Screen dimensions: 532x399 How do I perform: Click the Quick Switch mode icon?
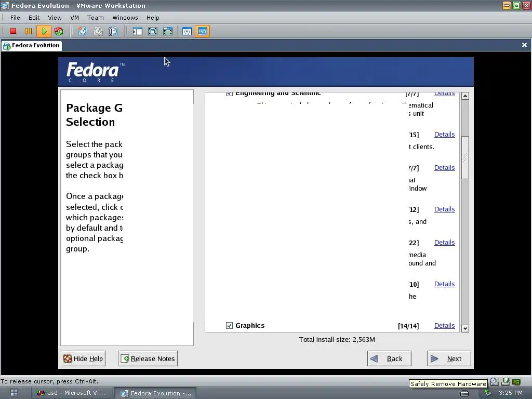click(153, 31)
